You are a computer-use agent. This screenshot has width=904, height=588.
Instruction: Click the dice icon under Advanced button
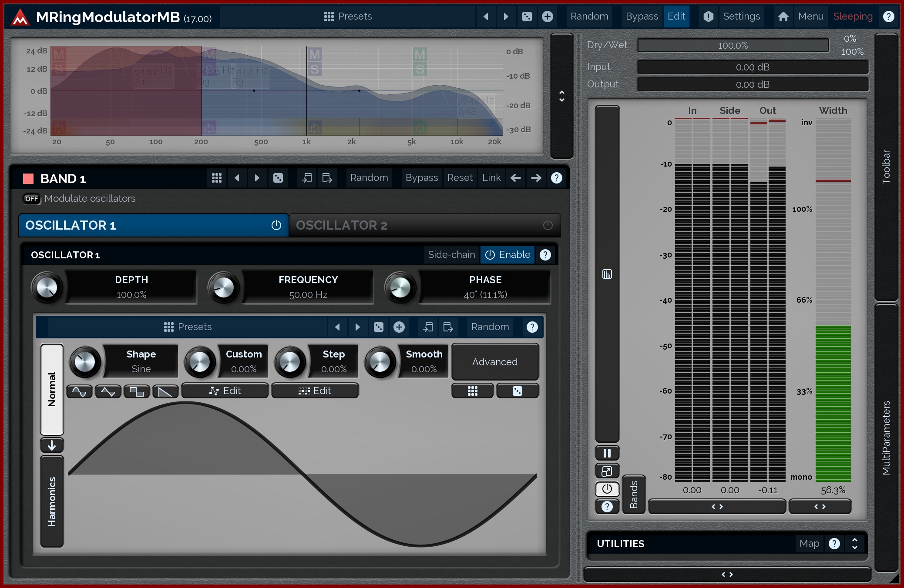pyautogui.click(x=517, y=391)
